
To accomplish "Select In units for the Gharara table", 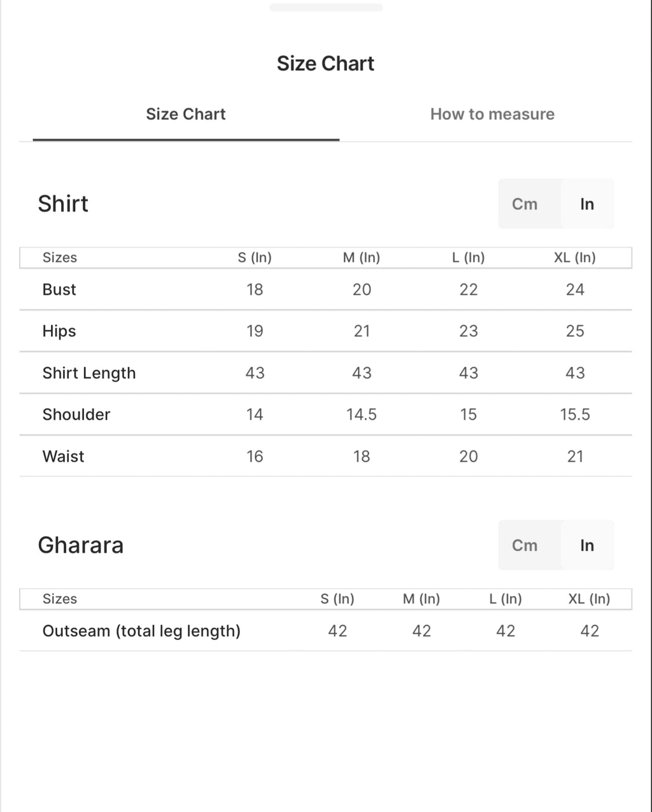I will click(587, 545).
